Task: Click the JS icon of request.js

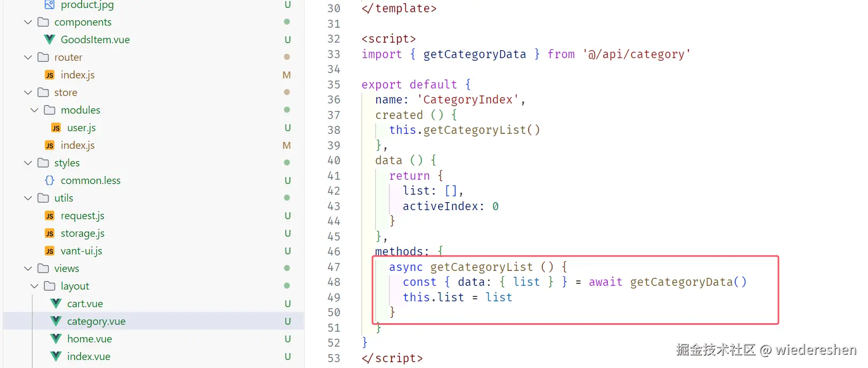Action: pyautogui.click(x=50, y=216)
